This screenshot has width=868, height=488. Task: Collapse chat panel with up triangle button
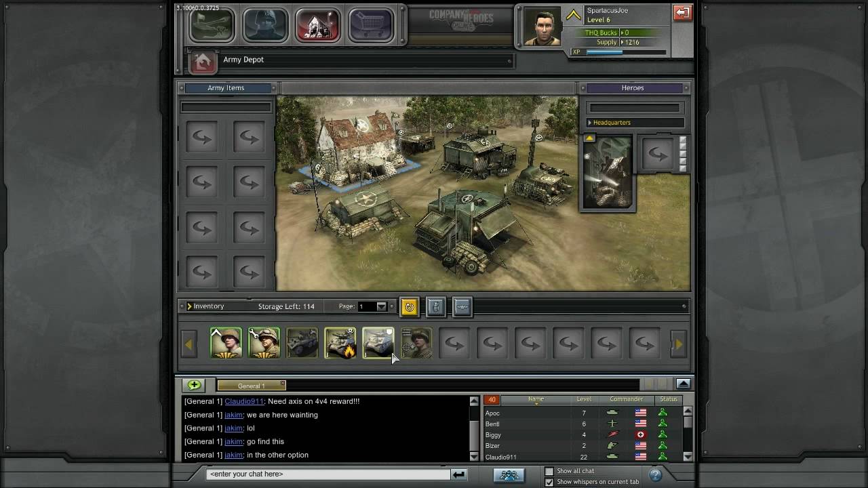coord(683,384)
